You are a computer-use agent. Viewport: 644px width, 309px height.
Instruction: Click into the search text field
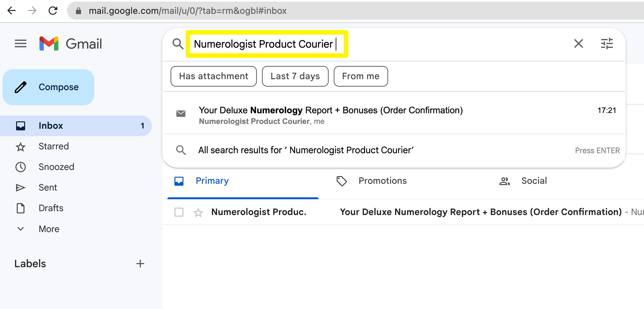[x=267, y=44]
